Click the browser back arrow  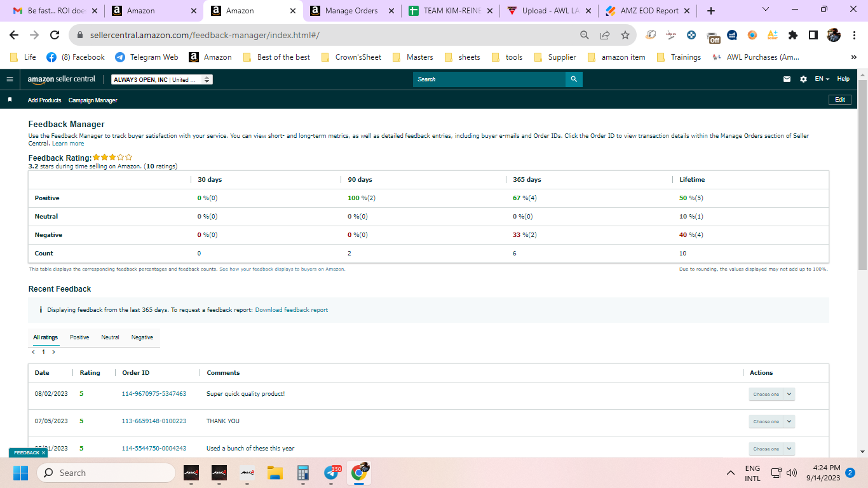tap(14, 35)
